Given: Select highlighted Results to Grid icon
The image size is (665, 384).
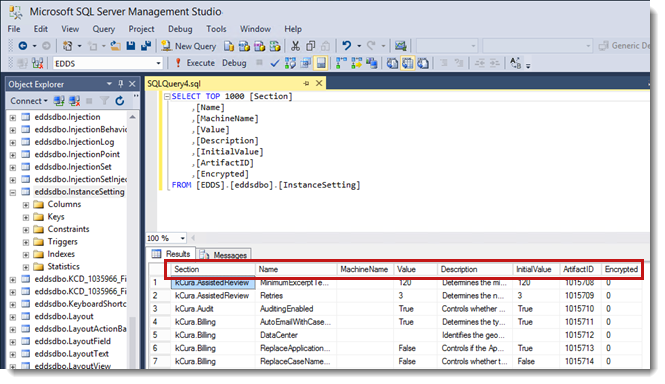Looking at the screenshot, I should (x=408, y=64).
